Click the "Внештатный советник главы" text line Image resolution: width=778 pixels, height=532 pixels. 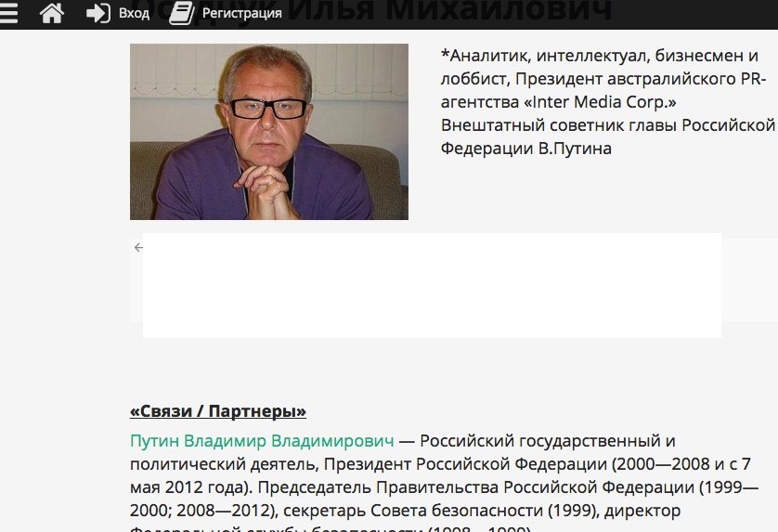point(607,124)
